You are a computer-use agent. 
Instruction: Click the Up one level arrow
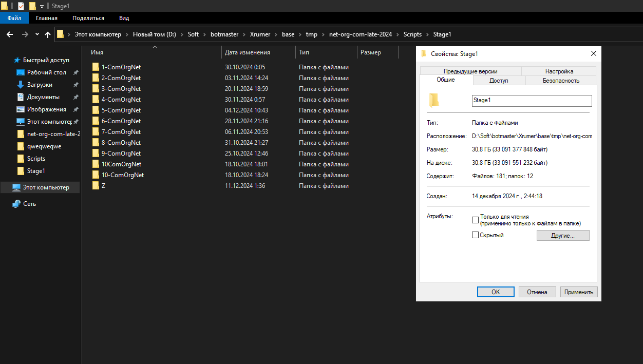point(48,34)
